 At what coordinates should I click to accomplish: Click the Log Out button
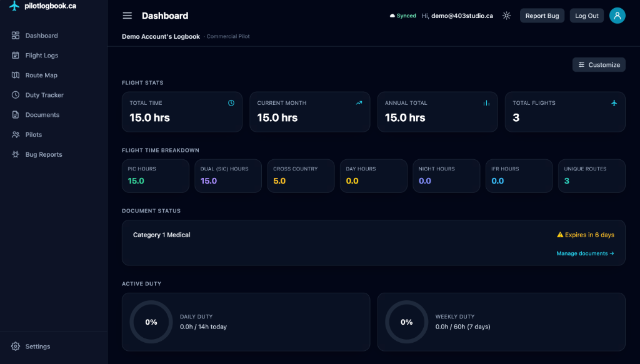click(x=586, y=16)
